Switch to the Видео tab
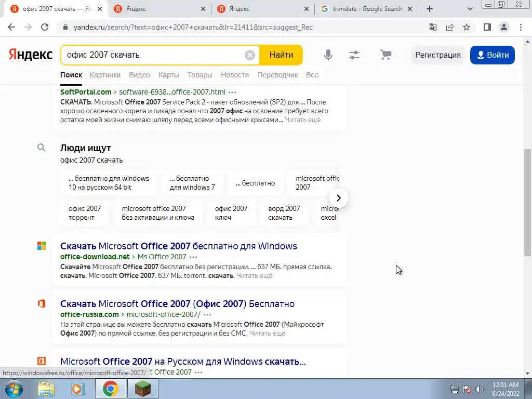532x399 pixels. click(x=139, y=75)
